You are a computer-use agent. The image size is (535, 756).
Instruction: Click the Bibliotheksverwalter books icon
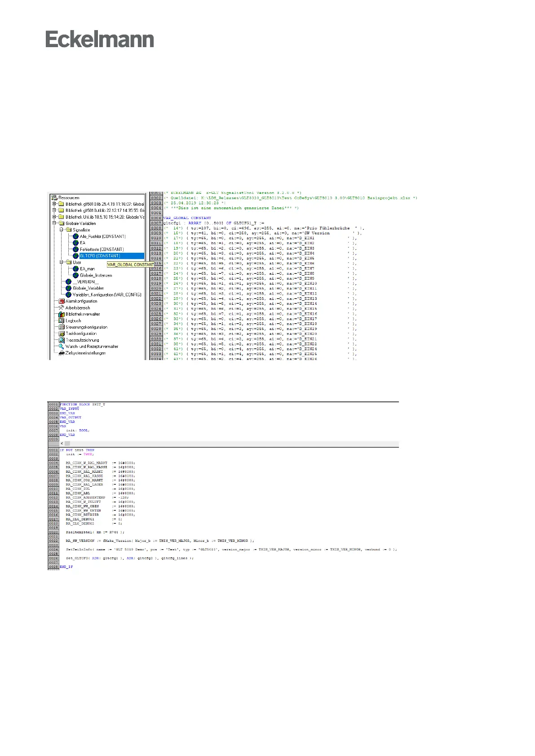point(62,314)
